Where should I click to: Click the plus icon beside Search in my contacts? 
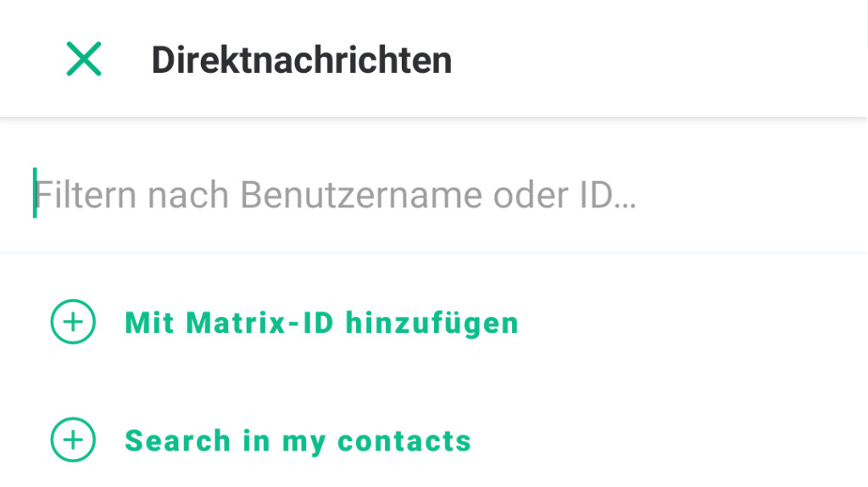tap(73, 440)
